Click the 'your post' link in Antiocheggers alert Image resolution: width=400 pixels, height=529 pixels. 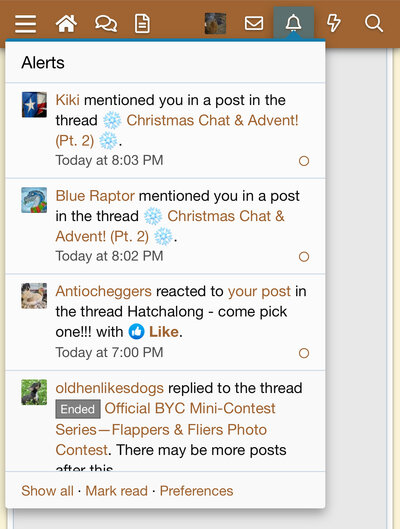259,291
